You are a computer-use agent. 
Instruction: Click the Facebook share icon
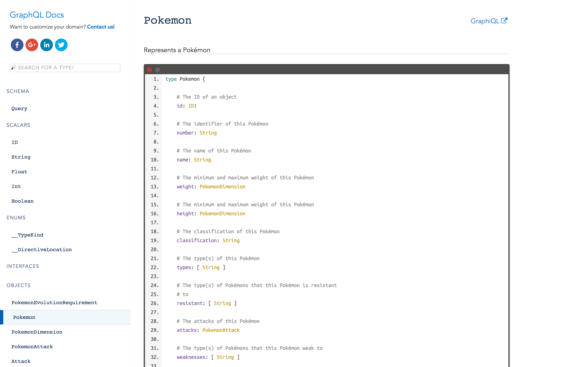(17, 45)
